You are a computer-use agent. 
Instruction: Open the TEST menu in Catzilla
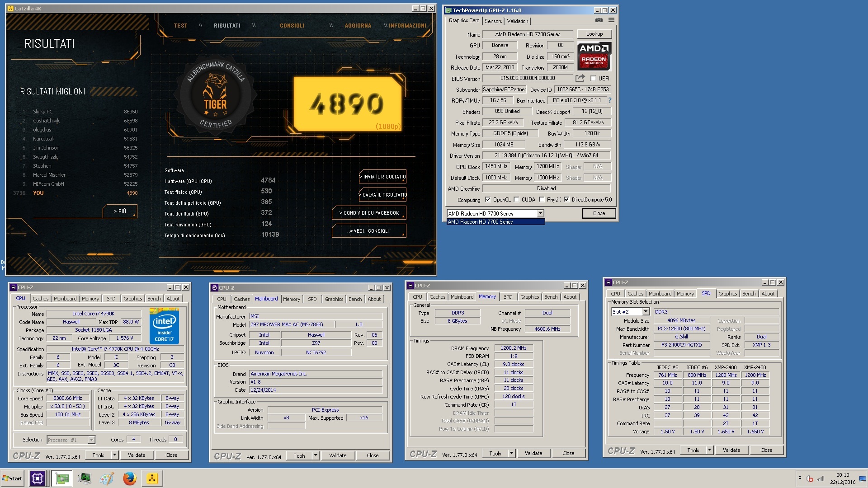coord(180,26)
